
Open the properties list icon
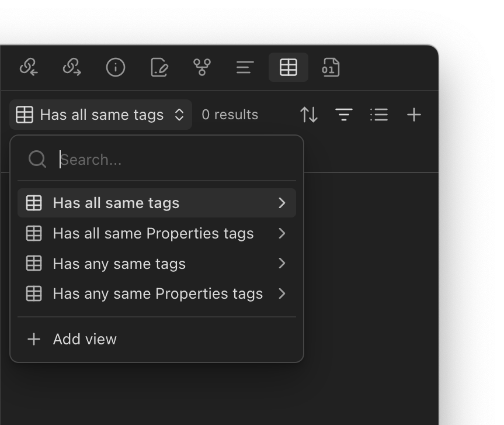[x=379, y=115]
